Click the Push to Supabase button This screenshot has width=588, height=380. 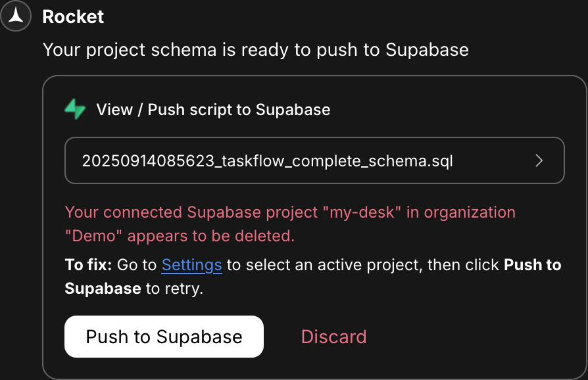coord(164,337)
